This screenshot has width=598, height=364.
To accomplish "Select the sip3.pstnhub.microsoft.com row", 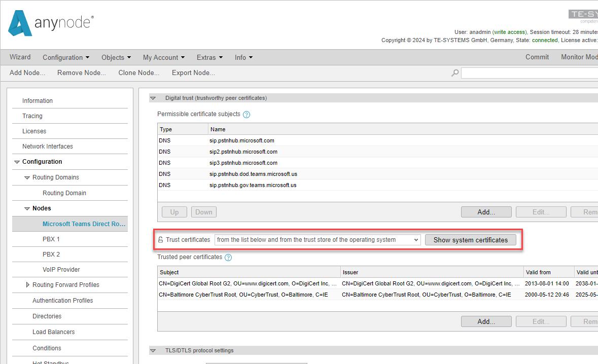I will (x=377, y=163).
